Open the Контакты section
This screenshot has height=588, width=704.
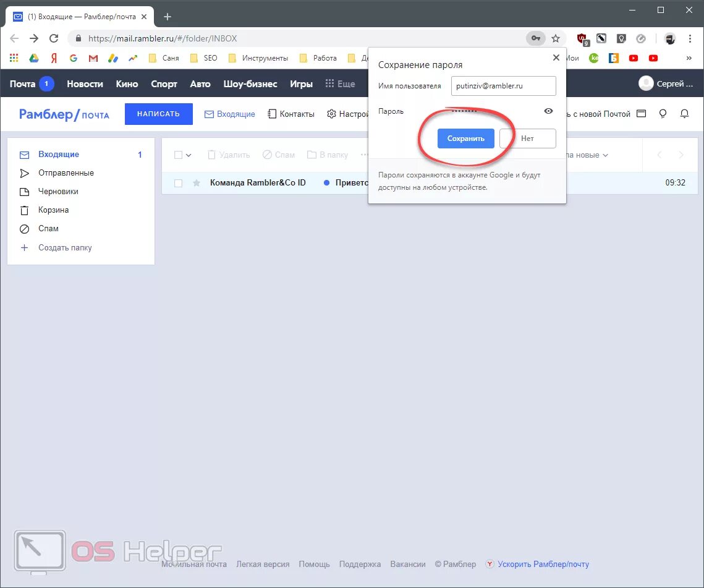coord(291,114)
